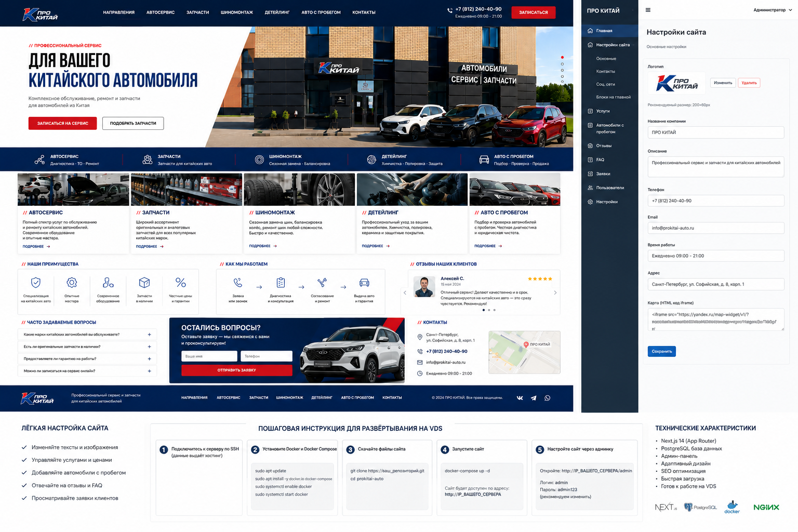The image size is (798, 532).
Task: Click the phone icon above Заявка или звонок
Action: [x=238, y=283]
